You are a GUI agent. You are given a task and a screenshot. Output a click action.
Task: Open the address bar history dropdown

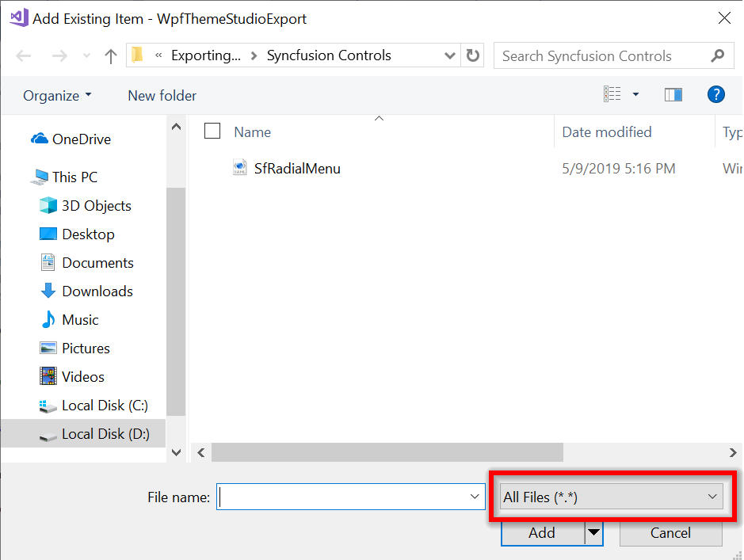coord(449,55)
